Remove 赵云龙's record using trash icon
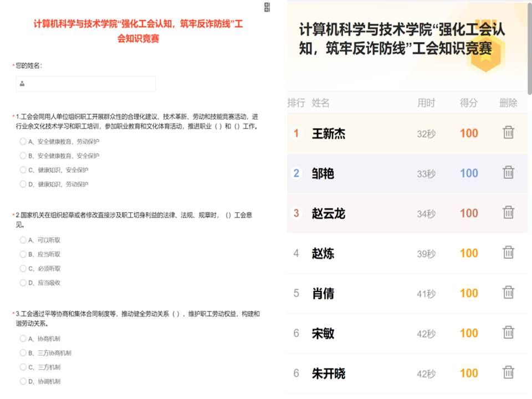 tap(508, 213)
